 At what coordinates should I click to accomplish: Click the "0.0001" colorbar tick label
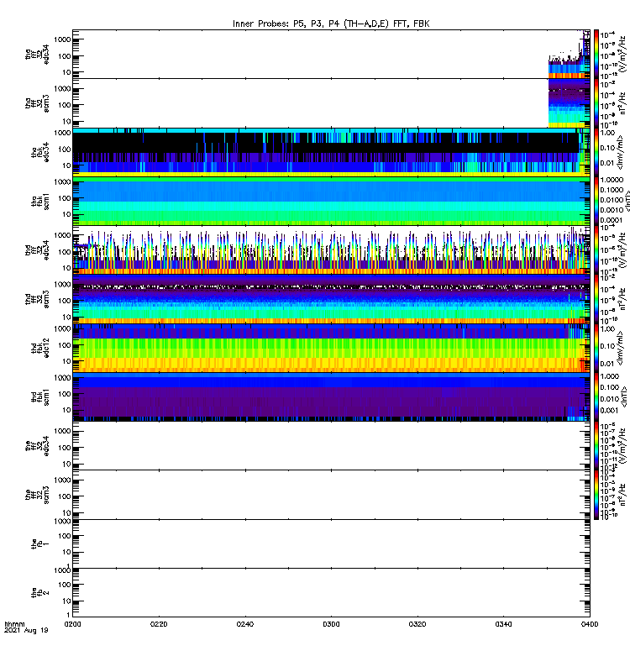pyautogui.click(x=612, y=220)
